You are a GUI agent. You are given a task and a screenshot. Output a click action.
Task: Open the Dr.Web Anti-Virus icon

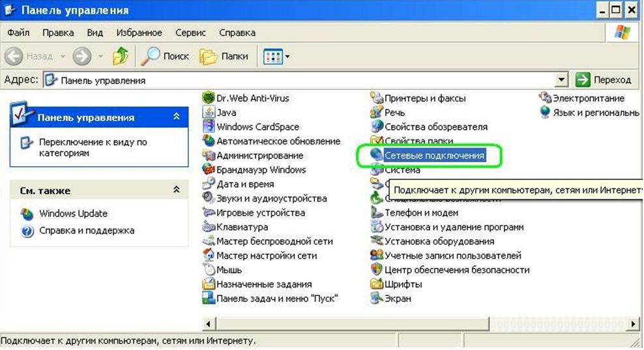click(209, 98)
